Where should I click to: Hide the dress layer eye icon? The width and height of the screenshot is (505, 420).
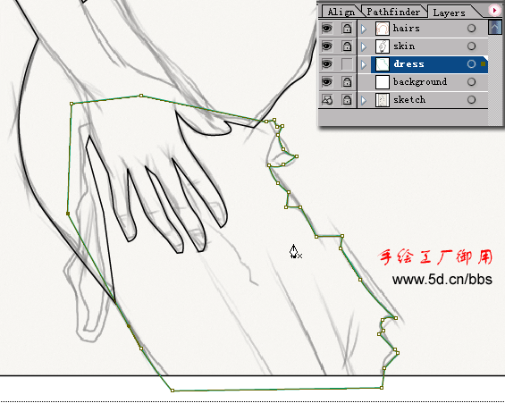(x=327, y=64)
